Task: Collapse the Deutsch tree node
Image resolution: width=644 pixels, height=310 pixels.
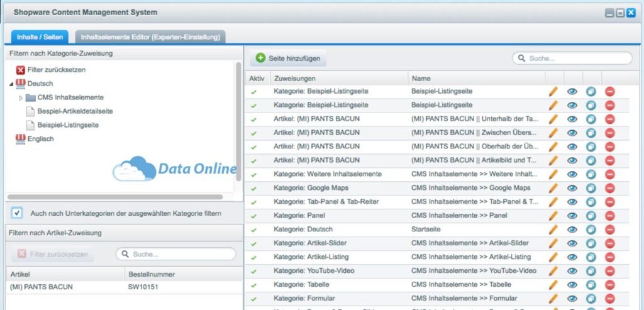Action: coord(11,84)
